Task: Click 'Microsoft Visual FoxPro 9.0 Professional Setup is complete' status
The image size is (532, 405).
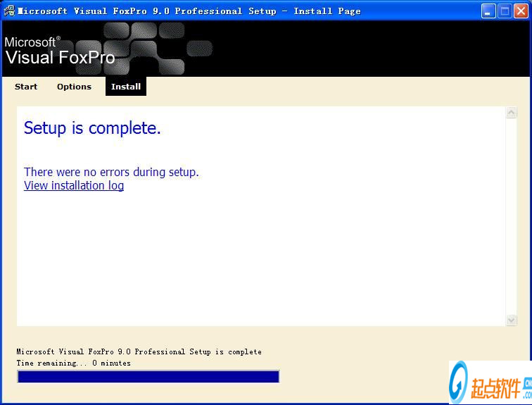Action: (139, 351)
